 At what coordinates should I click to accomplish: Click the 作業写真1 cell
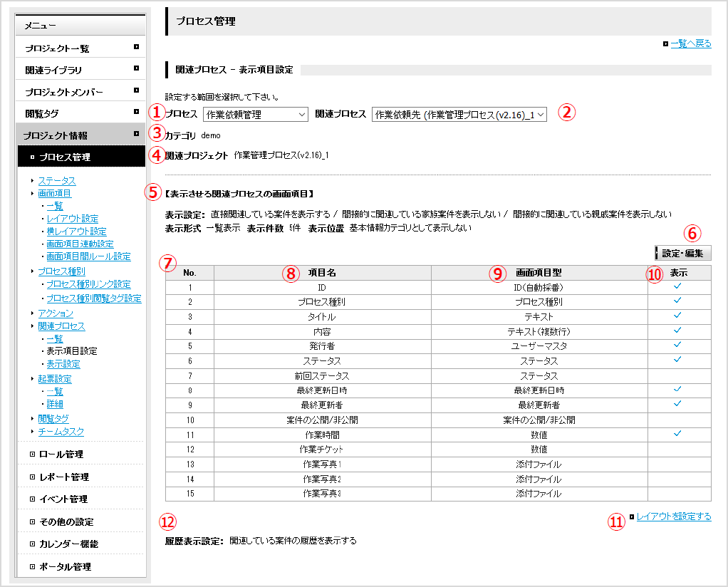[322, 464]
